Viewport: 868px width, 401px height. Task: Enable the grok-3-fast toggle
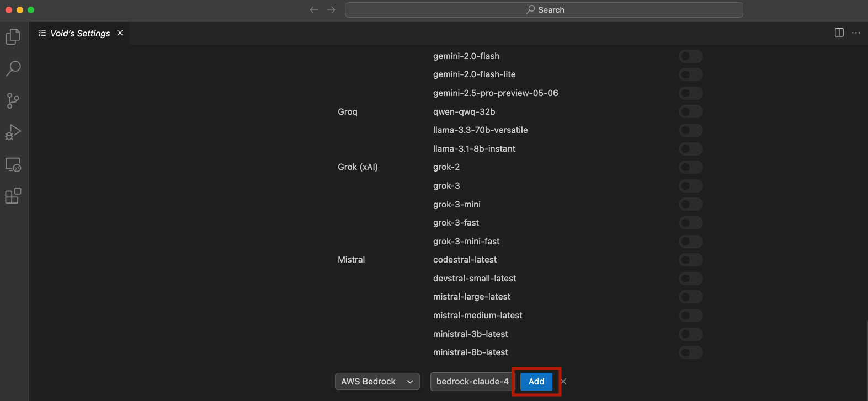click(690, 223)
